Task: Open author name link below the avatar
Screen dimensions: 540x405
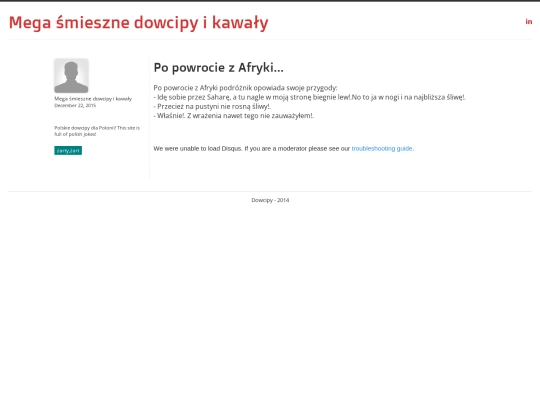Action: pyautogui.click(x=93, y=99)
